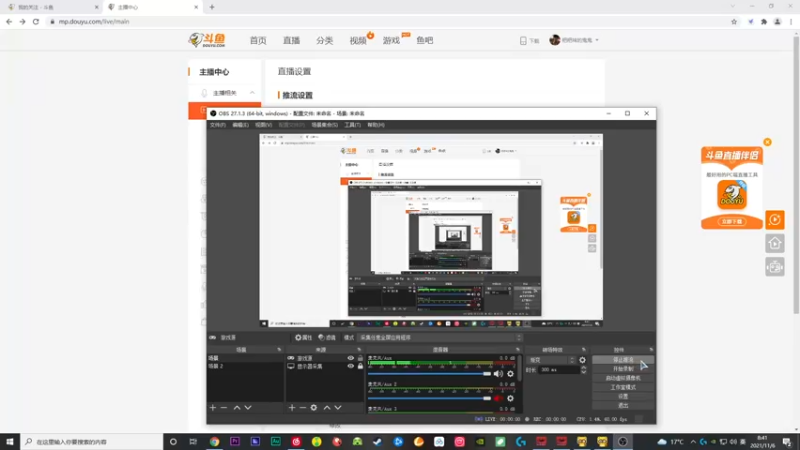The height and width of the screenshot is (450, 800).
Task: Move the selected scene down in the list
Action: tap(248, 408)
